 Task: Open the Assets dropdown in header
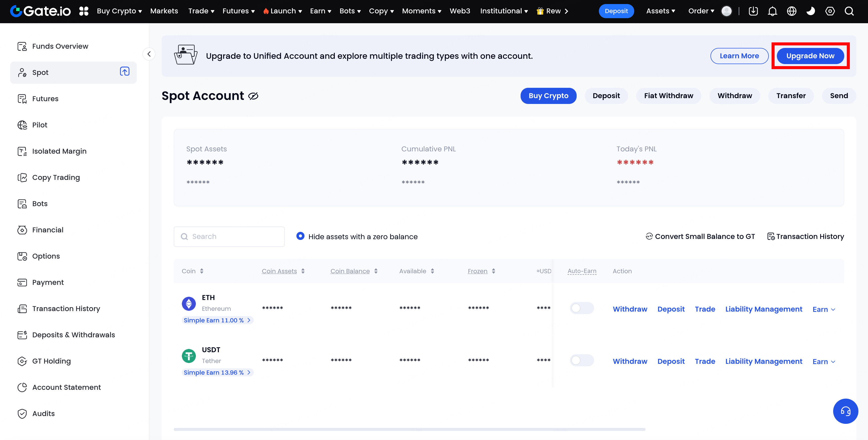(x=660, y=11)
